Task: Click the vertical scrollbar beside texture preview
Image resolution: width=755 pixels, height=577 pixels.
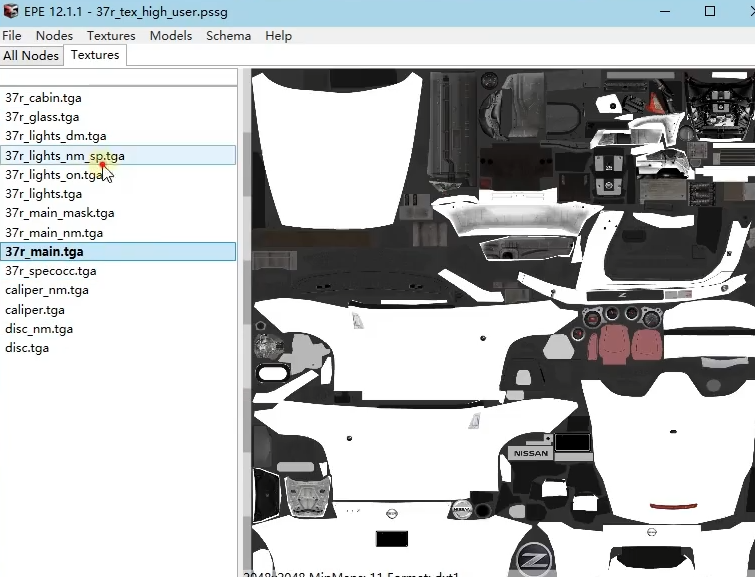Action: [247, 319]
